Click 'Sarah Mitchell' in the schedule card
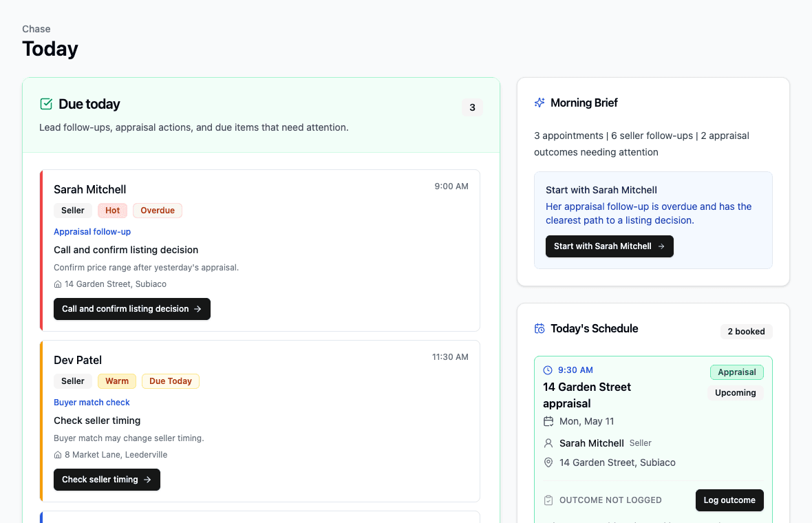The height and width of the screenshot is (523, 812). click(591, 443)
